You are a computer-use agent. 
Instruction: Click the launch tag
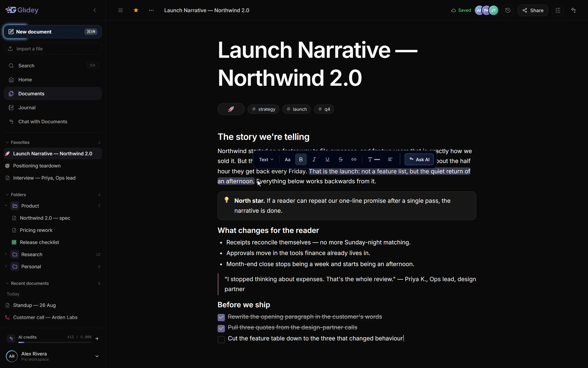coord(297,109)
